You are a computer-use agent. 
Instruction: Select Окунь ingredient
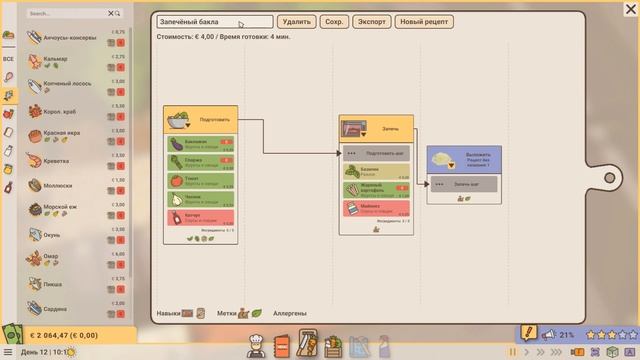point(76,235)
